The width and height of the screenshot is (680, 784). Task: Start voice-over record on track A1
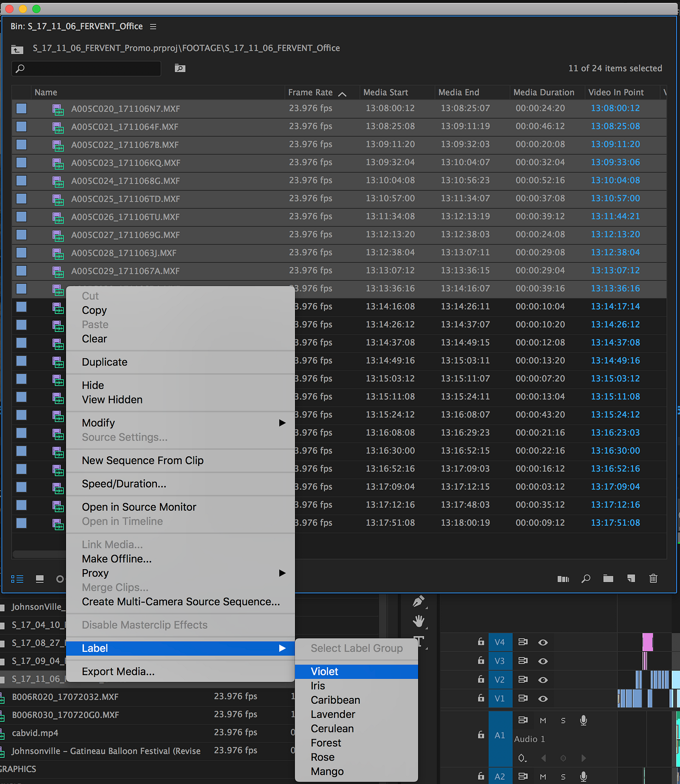[x=583, y=720]
